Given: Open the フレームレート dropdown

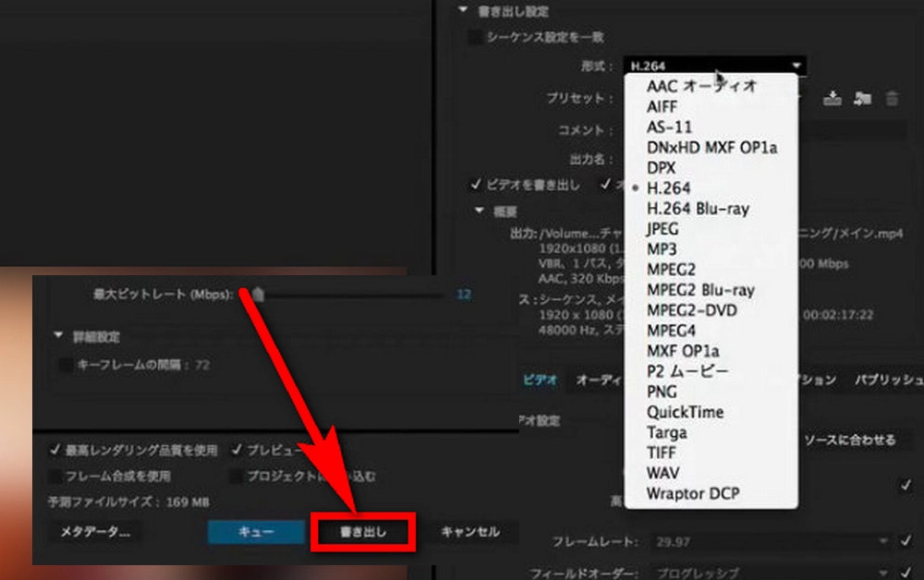Looking at the screenshot, I should point(884,541).
